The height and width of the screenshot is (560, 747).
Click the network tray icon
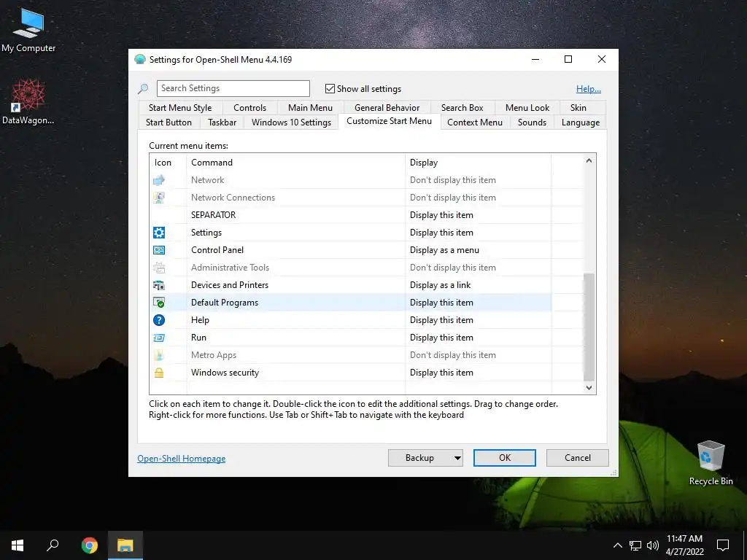click(635, 545)
